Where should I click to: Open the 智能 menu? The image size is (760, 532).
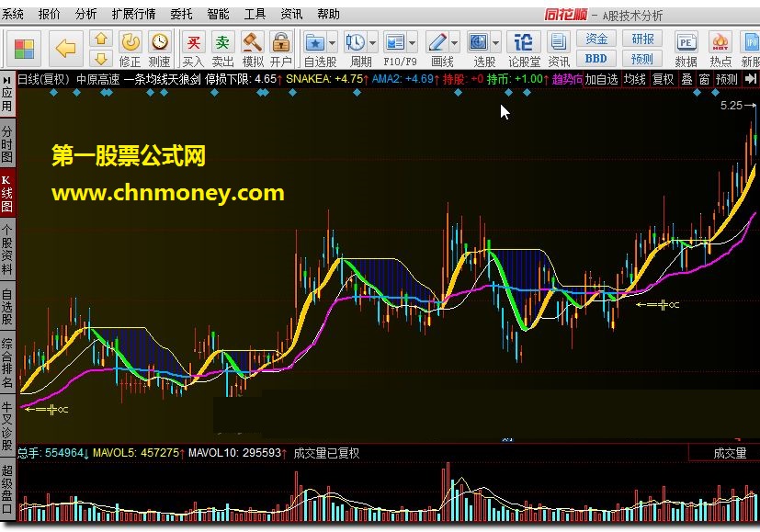point(218,14)
